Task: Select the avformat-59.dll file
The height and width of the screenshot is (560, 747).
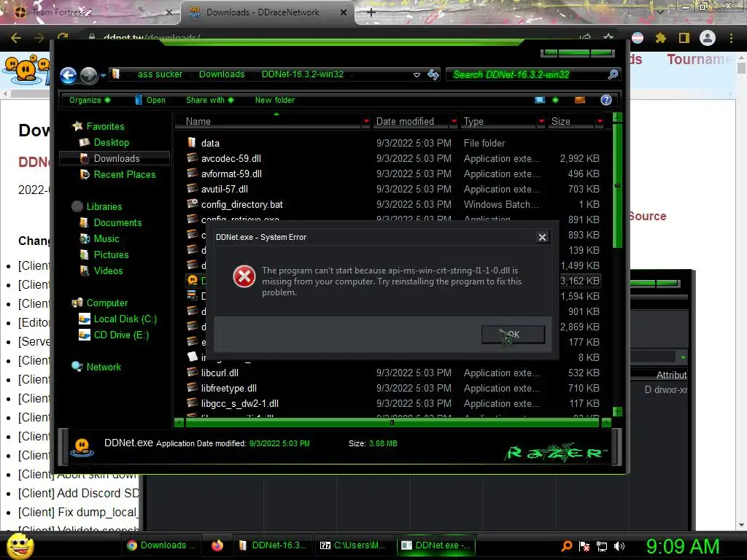Action: (x=231, y=174)
